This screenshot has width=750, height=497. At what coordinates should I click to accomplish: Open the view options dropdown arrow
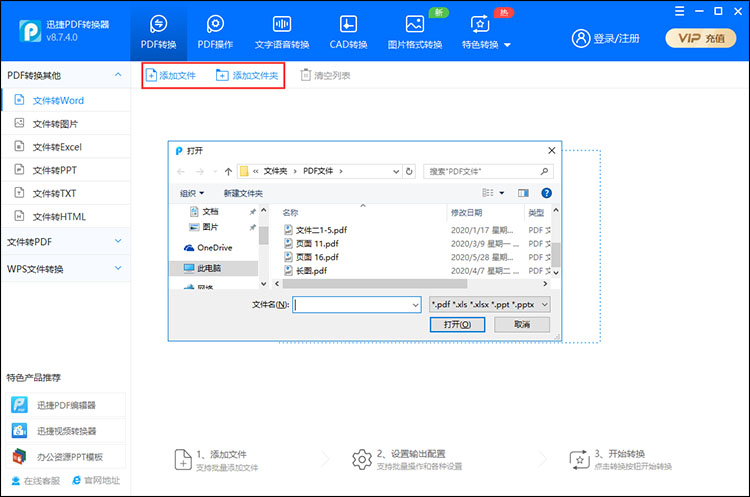pos(502,193)
